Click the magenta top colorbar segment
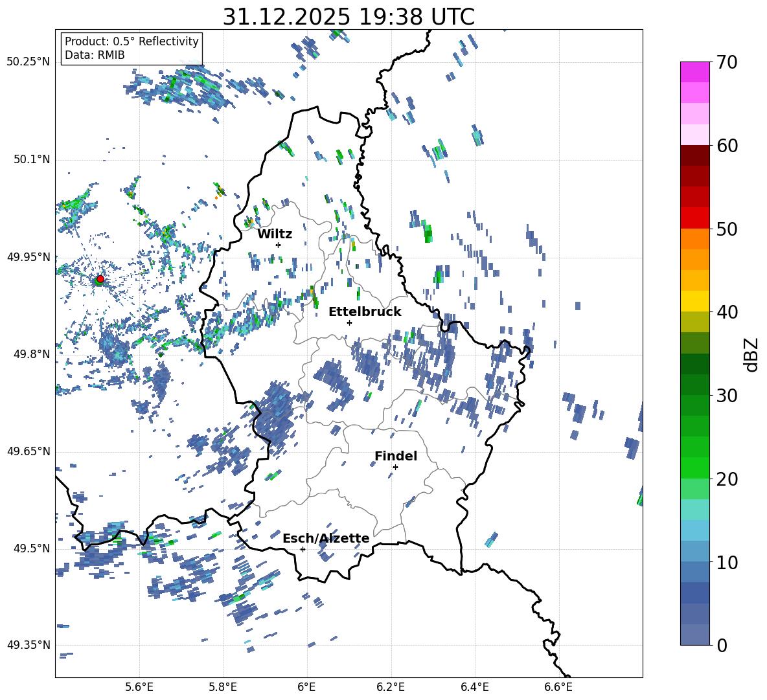The width and height of the screenshot is (767, 700). tap(694, 73)
